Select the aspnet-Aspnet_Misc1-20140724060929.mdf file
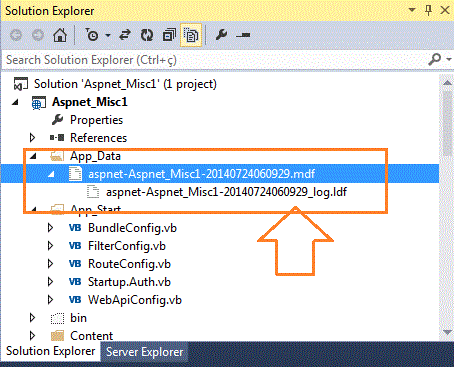Screen dimensions: 454x367 point(201,174)
